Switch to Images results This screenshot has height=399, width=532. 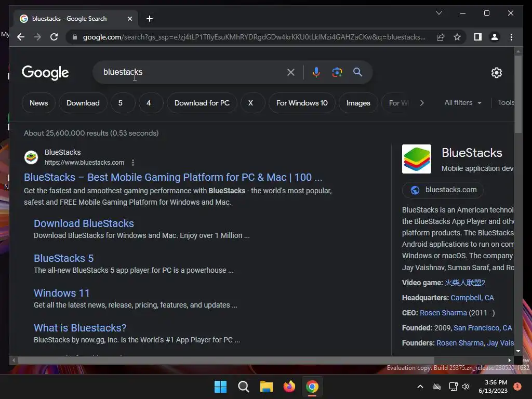(358, 103)
